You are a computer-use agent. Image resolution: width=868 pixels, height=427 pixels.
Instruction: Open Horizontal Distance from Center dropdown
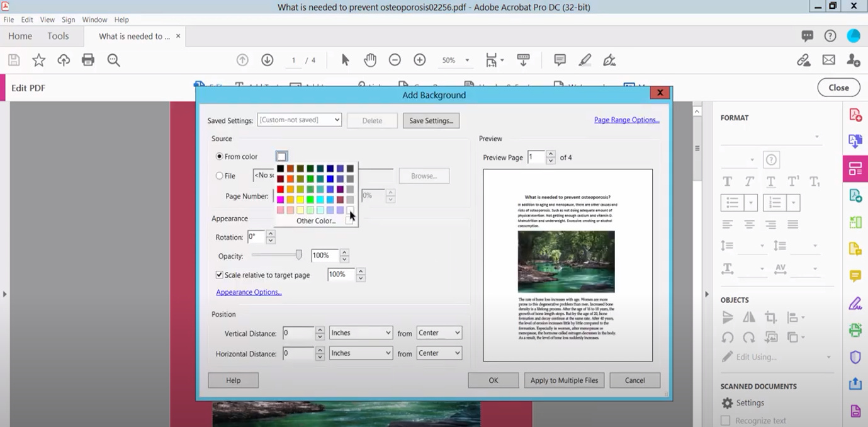pyautogui.click(x=439, y=353)
